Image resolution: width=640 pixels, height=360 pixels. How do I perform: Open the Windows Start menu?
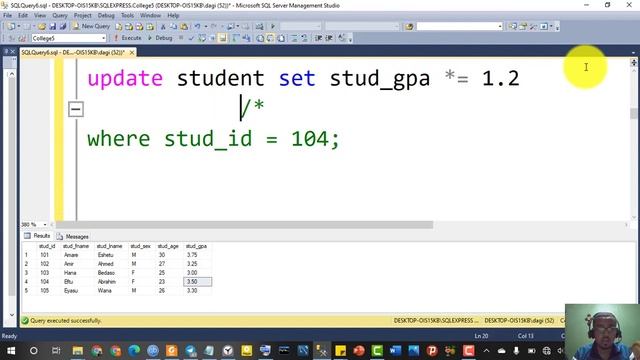11,351
